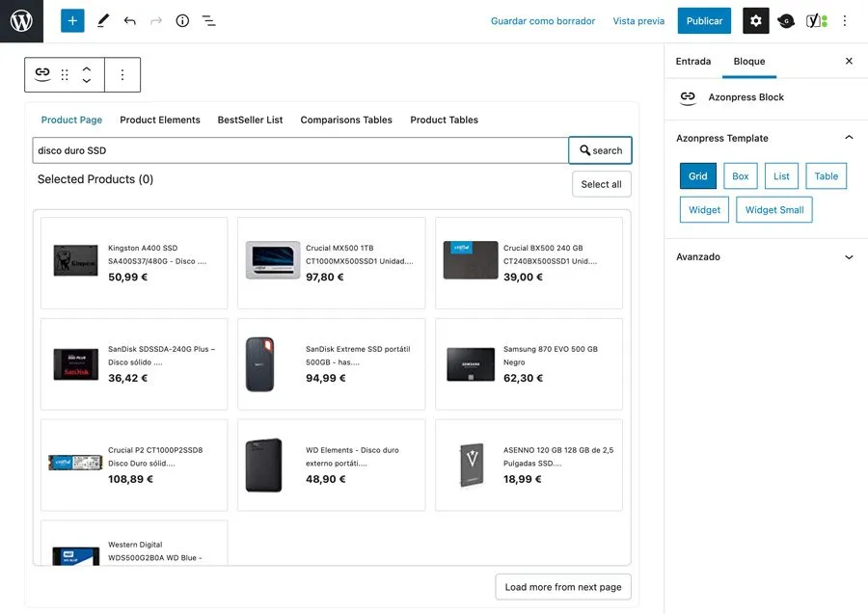Open the BestSeller List tab

coord(250,120)
